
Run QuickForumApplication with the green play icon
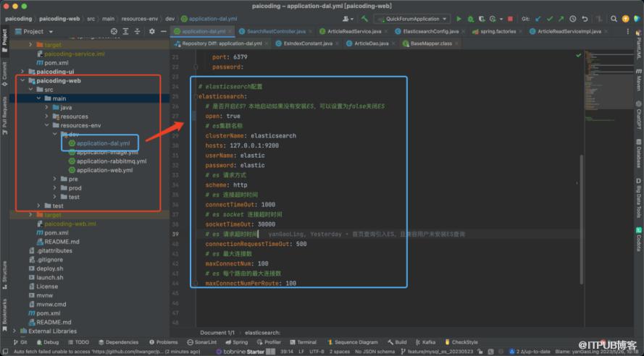pos(459,19)
